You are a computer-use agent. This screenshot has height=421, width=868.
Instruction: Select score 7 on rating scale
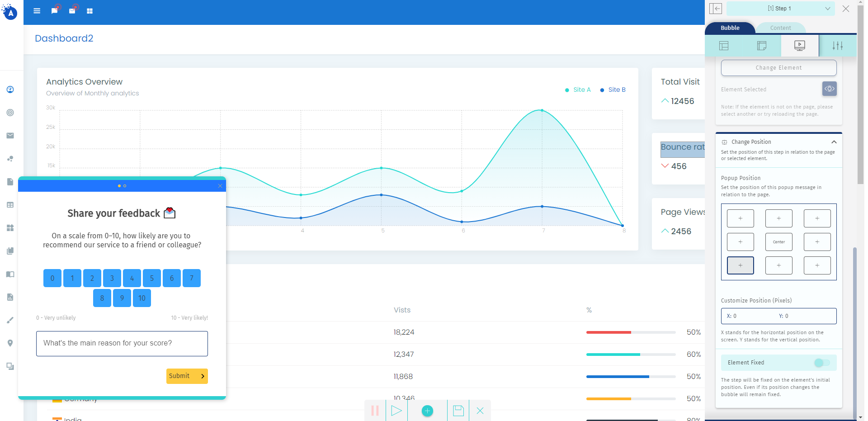tap(192, 278)
